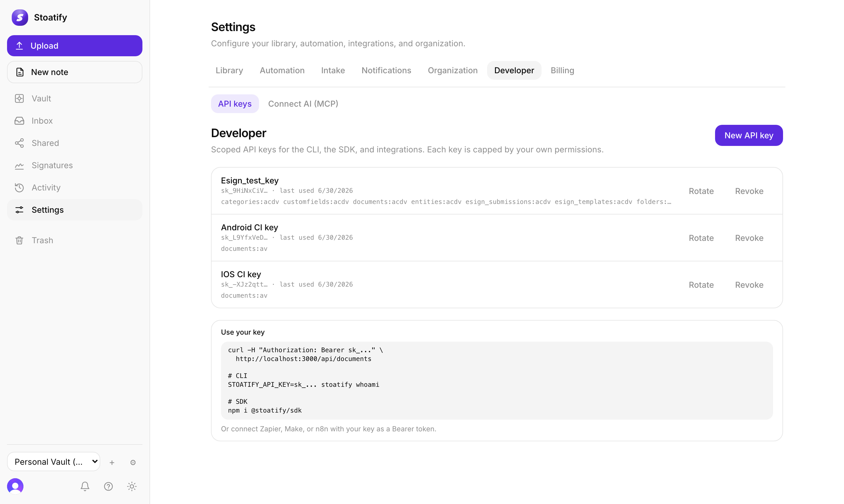
Task: Revoke the IOS CI key
Action: click(x=749, y=285)
